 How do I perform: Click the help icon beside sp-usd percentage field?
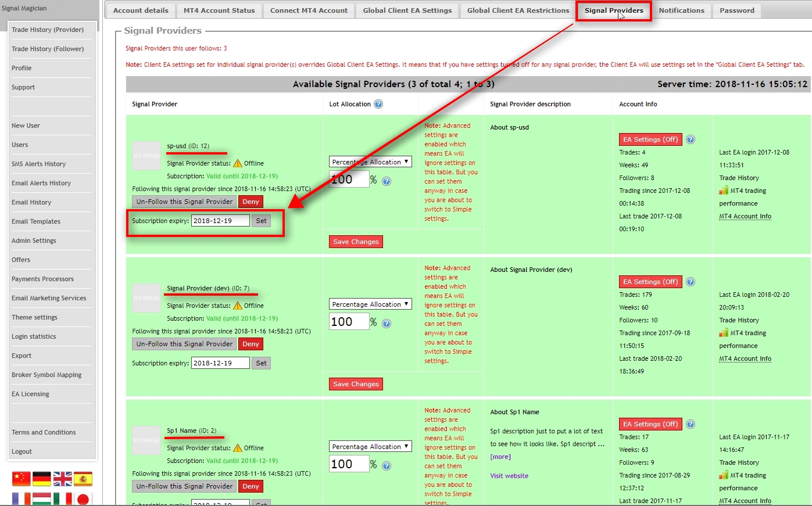[385, 180]
